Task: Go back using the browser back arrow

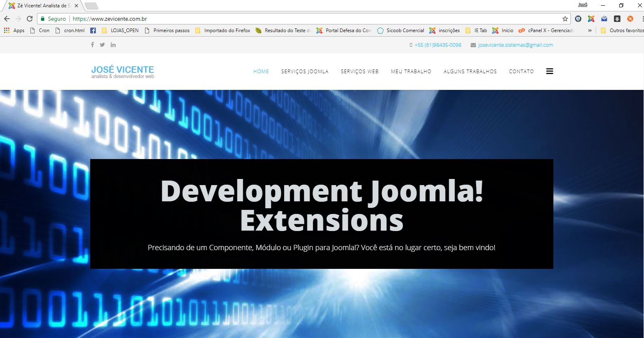Action: [x=7, y=19]
